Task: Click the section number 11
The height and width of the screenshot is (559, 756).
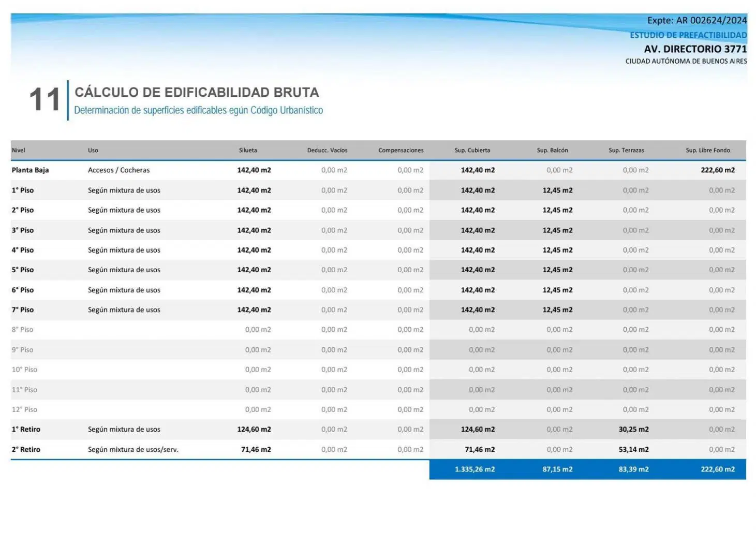Action: pos(45,99)
